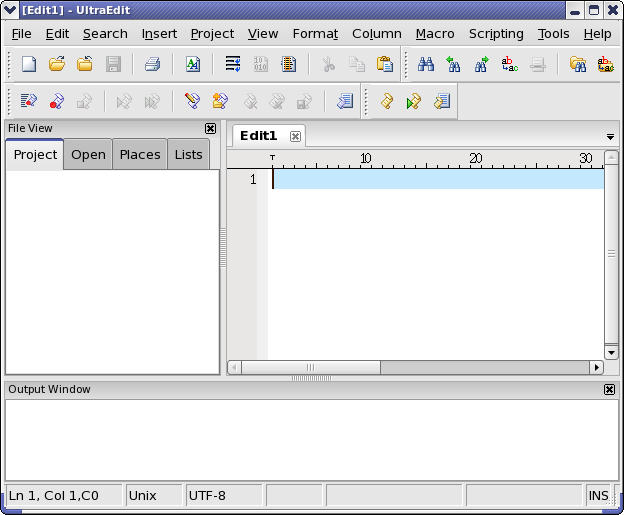Viewport: 624px width, 515px height.
Task: Open the Script List icon
Action: point(442,101)
